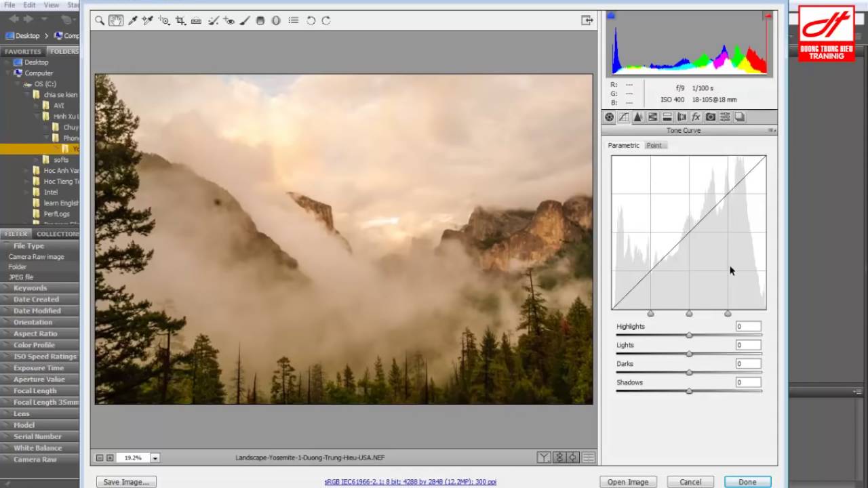Open the Presets panel icon
The image size is (868, 488).
[x=725, y=117]
